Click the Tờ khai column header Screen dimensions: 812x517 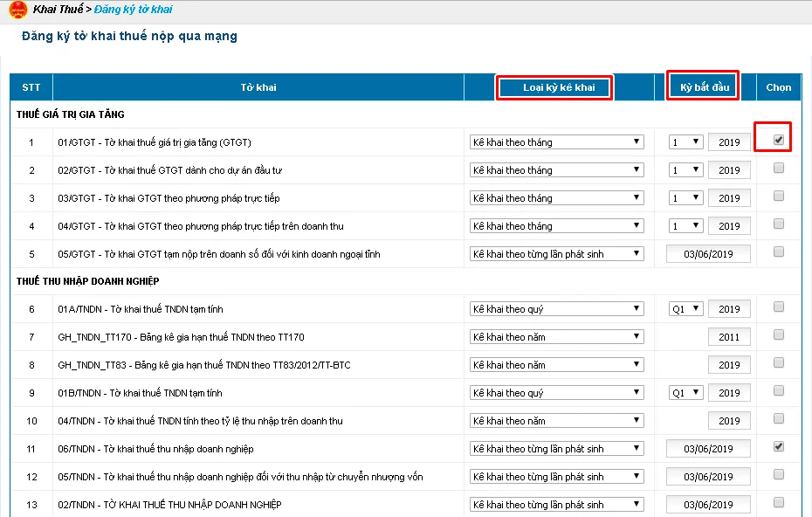(258, 87)
